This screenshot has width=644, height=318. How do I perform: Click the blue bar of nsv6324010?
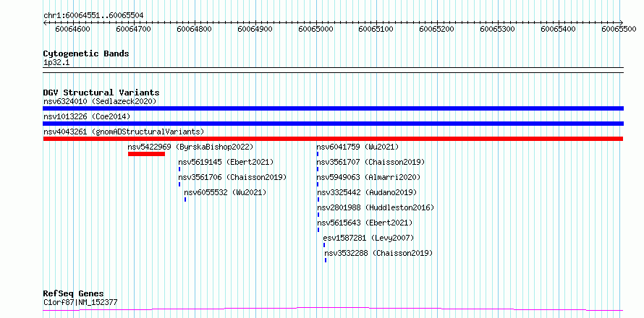333,108
